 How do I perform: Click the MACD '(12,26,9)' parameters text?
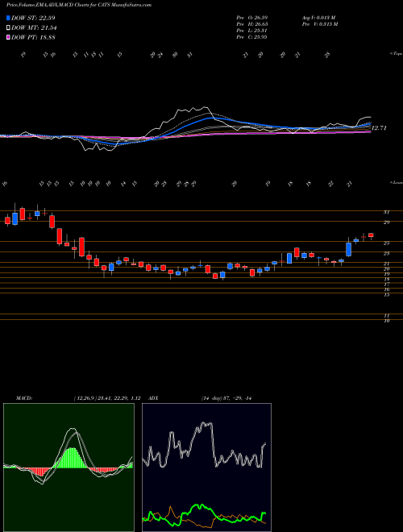point(106,398)
